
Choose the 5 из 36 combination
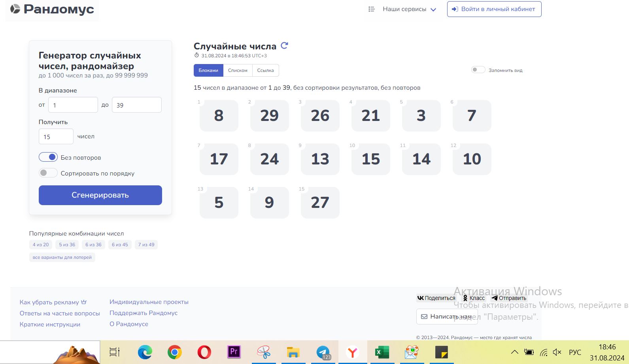67,245
